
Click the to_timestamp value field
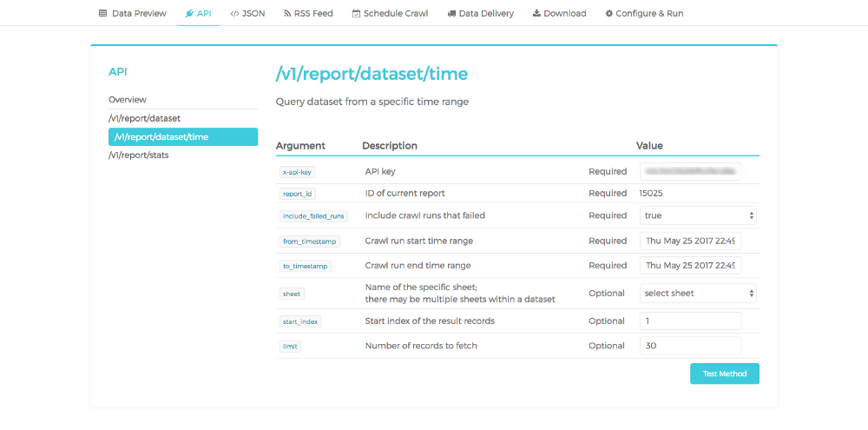point(690,266)
